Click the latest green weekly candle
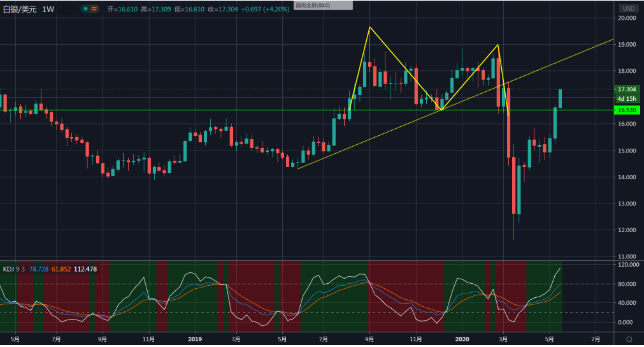The height and width of the screenshot is (347, 644). (x=560, y=99)
